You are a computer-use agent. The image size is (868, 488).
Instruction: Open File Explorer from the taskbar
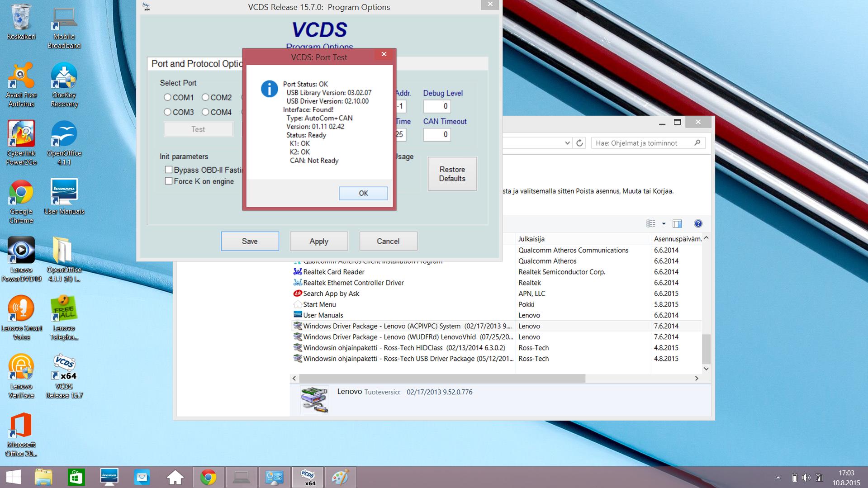(x=43, y=477)
